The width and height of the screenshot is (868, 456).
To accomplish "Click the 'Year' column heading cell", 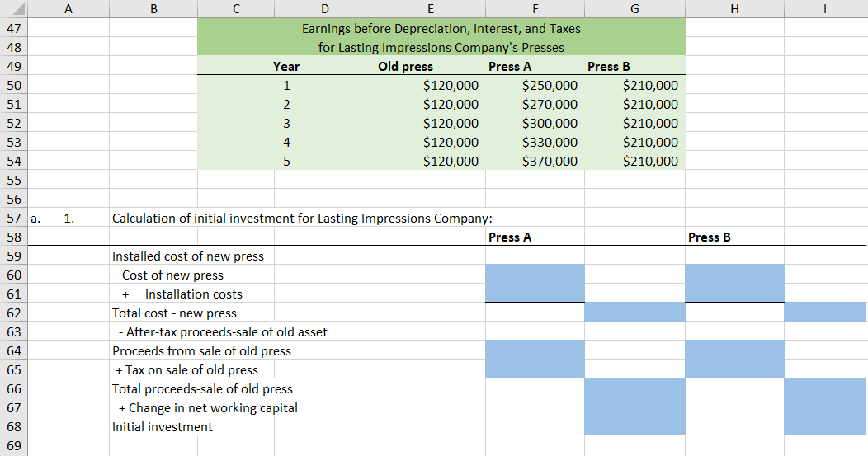I will [x=286, y=67].
